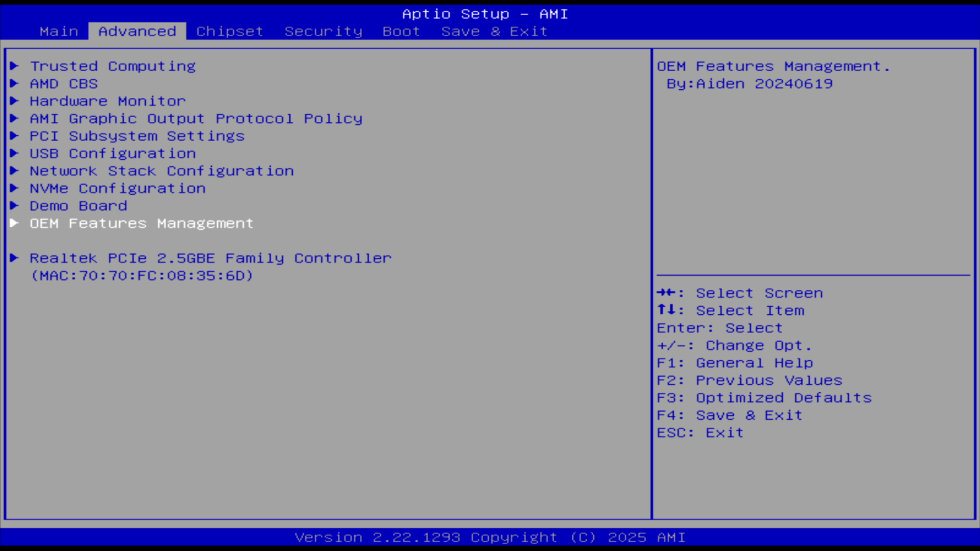980x551 pixels.
Task: Click arrow beside USB Configuration
Action: click(15, 153)
